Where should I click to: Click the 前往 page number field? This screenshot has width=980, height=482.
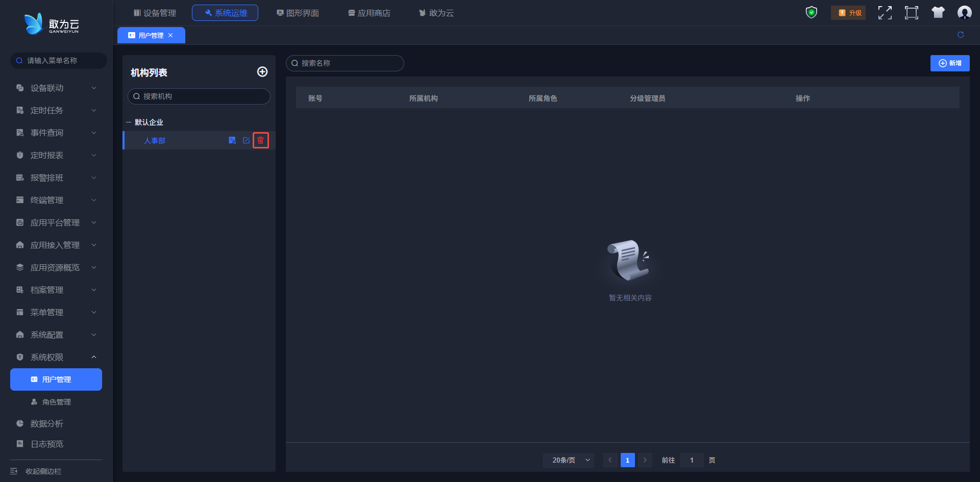[692, 460]
